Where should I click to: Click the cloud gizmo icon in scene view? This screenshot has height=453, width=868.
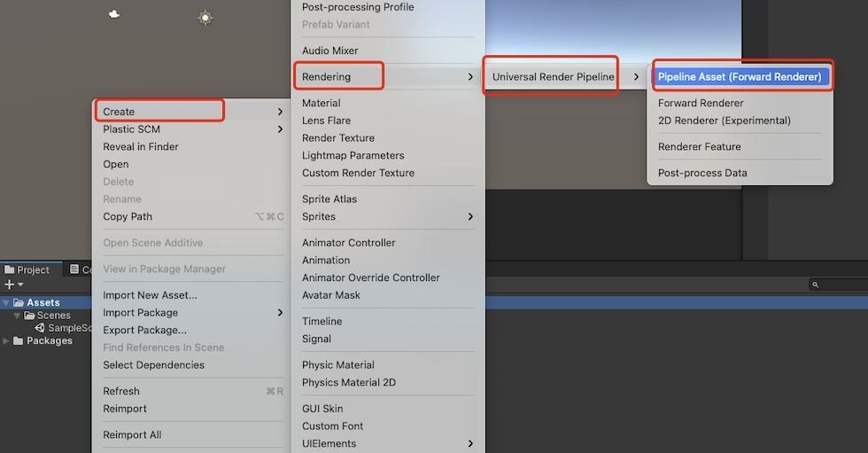click(x=114, y=14)
